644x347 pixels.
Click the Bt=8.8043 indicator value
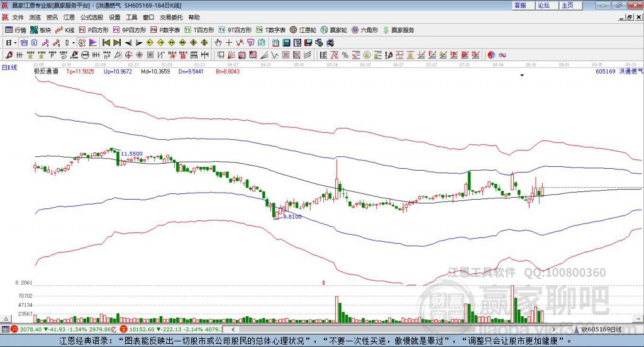coord(228,72)
